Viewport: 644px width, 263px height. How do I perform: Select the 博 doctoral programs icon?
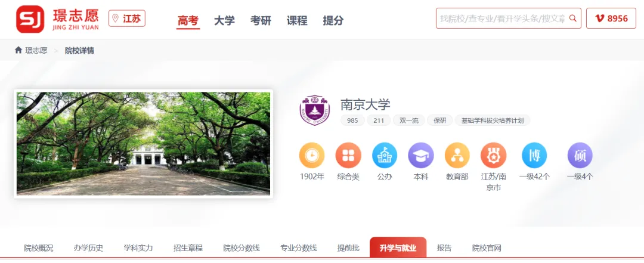pos(534,155)
